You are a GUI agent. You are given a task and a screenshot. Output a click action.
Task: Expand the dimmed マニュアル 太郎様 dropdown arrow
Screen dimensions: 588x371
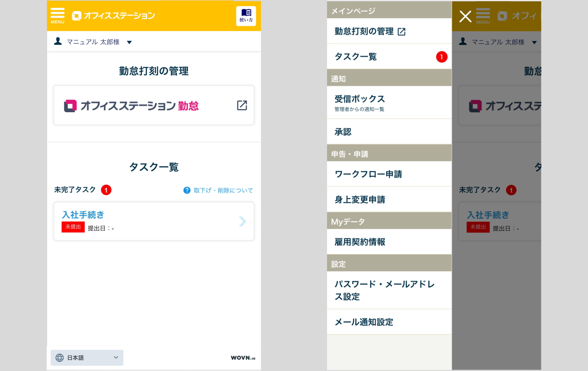(534, 43)
